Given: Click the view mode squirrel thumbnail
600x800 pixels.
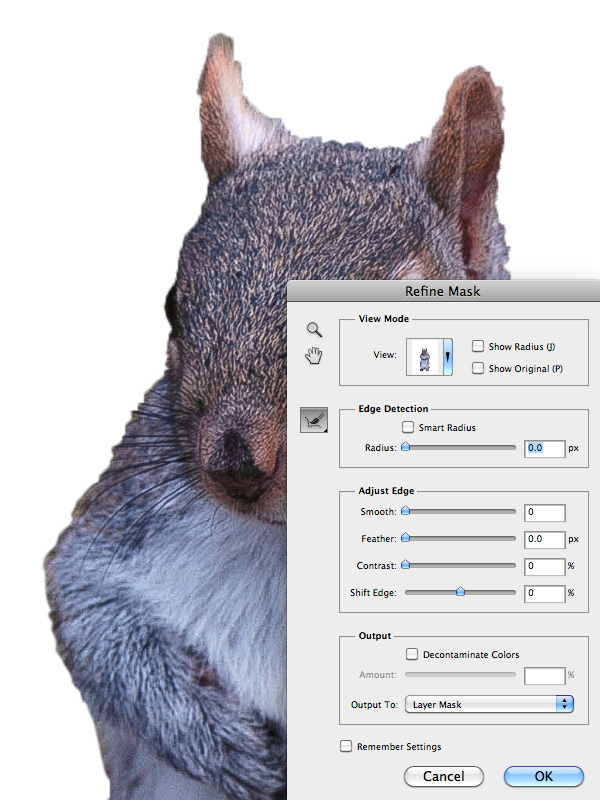Looking at the screenshot, I should [x=424, y=357].
